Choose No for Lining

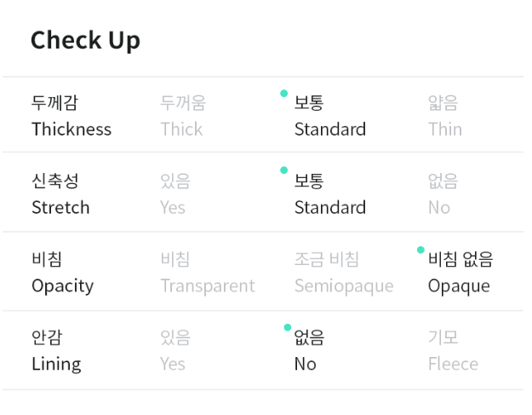pos(309,350)
